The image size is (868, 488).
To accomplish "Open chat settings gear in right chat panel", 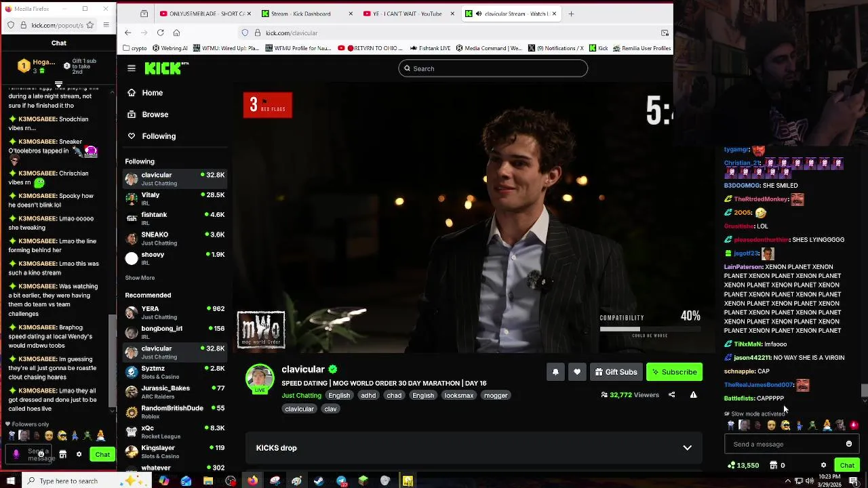I will click(x=823, y=465).
